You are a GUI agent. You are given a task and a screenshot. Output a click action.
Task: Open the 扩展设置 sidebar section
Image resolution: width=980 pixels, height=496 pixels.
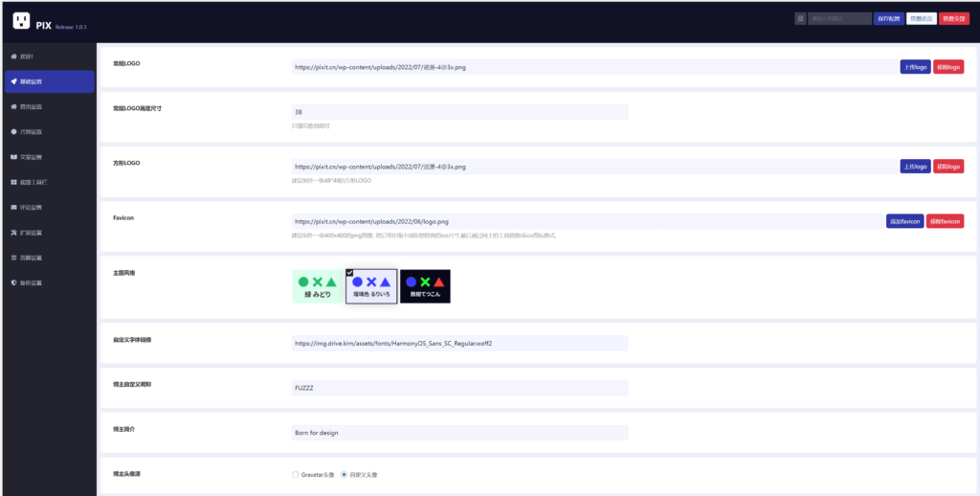[x=32, y=233]
